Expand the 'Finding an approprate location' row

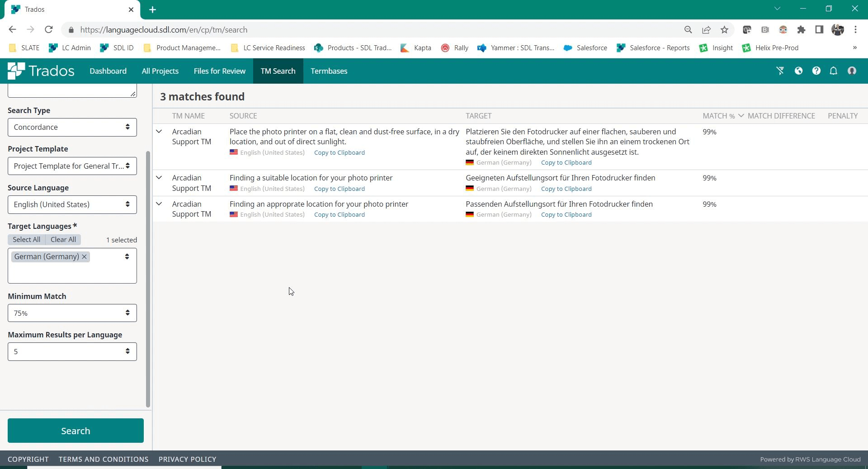pos(159,204)
